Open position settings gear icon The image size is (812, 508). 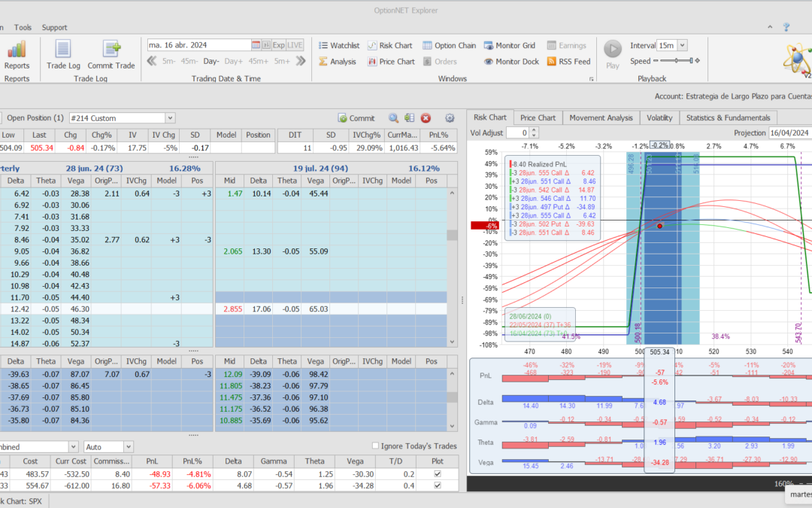[x=450, y=118]
